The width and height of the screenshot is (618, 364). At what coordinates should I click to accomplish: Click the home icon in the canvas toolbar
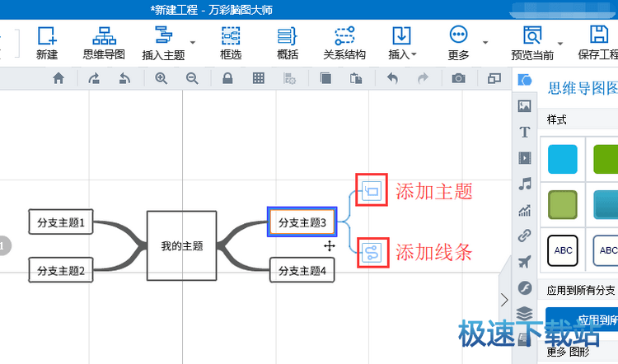(59, 78)
